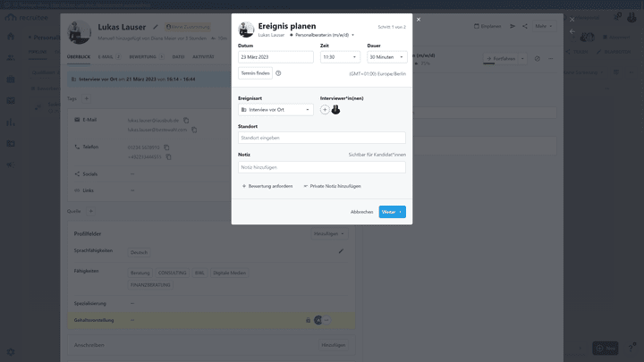
Task: Click the info icon beside Termin finden
Action: click(278, 73)
